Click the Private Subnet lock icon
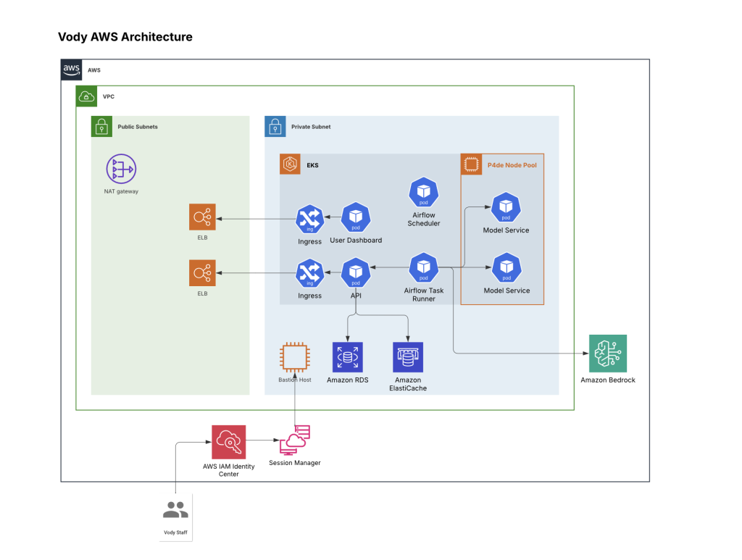 pos(275,126)
